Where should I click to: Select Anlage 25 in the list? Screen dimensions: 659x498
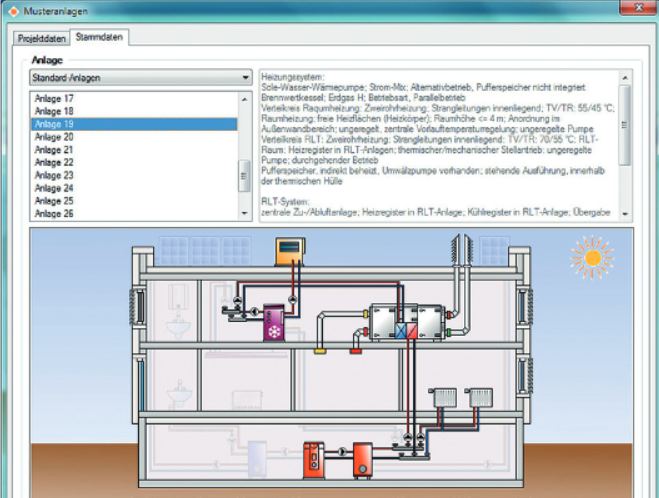click(x=134, y=200)
